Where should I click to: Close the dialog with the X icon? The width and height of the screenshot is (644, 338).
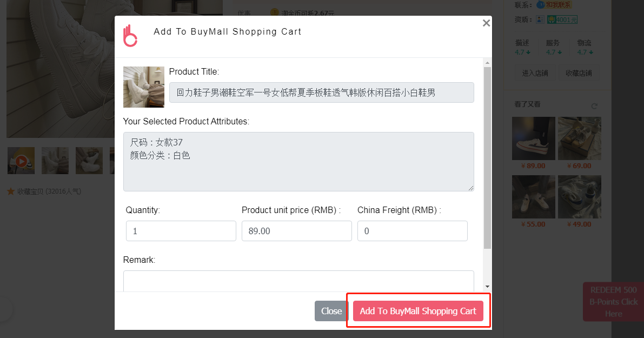point(486,23)
